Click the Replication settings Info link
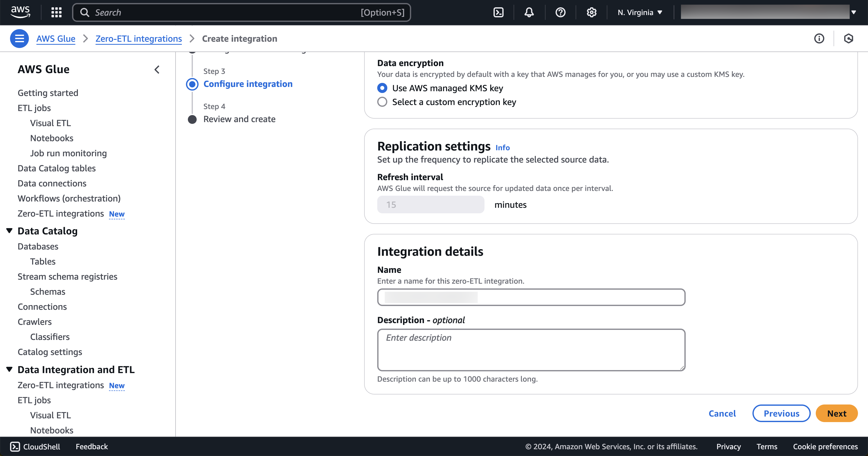This screenshot has height=456, width=868. [502, 148]
